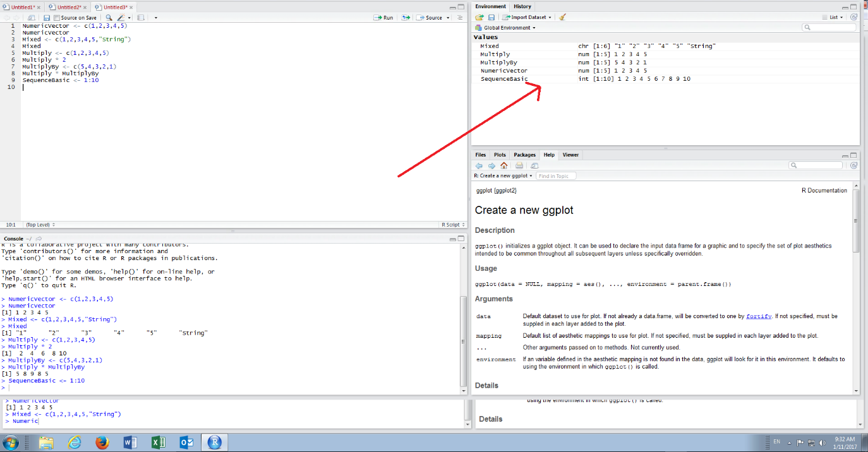Open Microsoft Word from taskbar
Viewport: 868px width, 452px height.
(x=131, y=443)
